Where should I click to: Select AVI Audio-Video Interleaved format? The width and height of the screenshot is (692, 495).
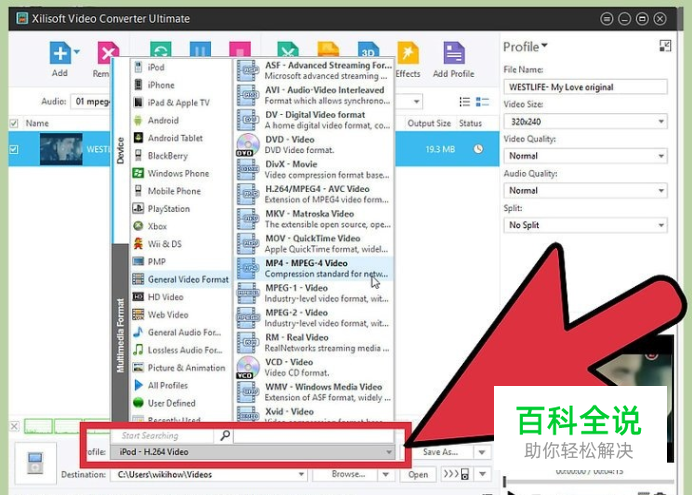[314, 95]
